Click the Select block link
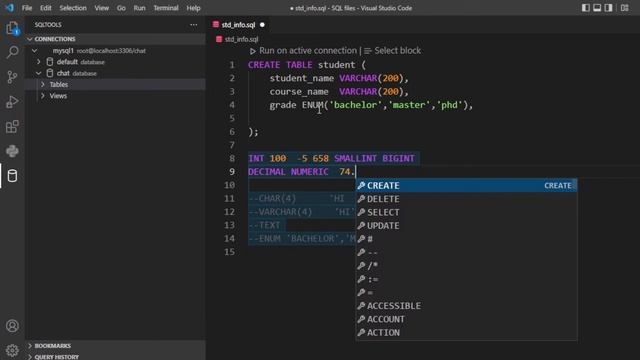 (x=398, y=51)
